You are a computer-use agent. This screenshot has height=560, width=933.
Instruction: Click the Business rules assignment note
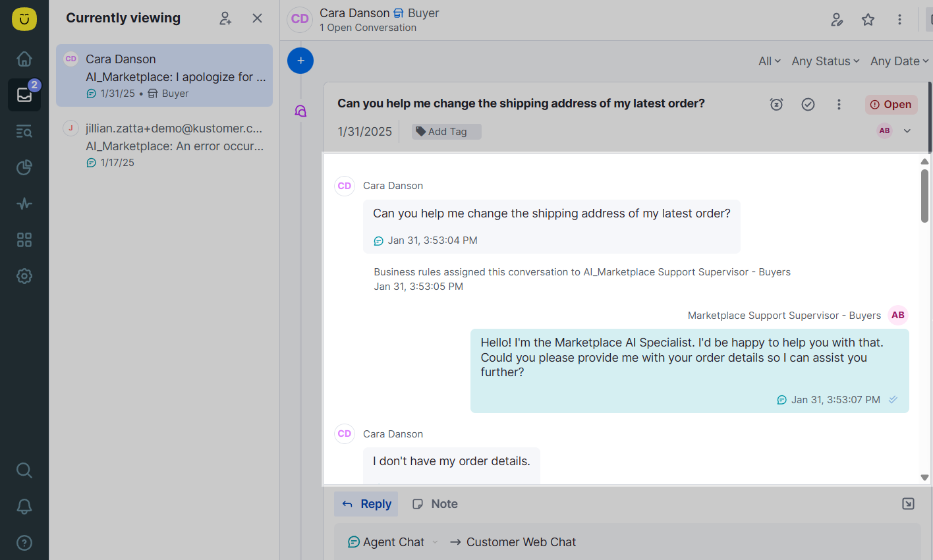point(582,279)
